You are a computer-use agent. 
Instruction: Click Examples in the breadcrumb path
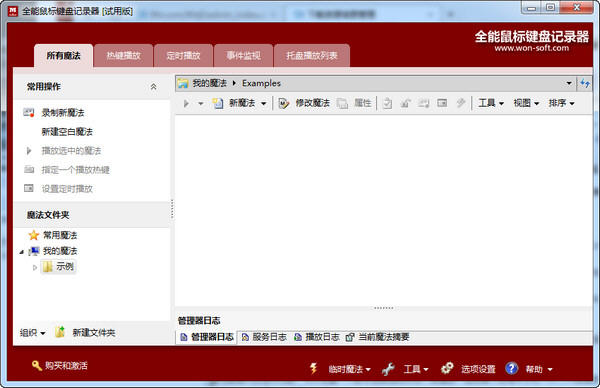point(261,83)
